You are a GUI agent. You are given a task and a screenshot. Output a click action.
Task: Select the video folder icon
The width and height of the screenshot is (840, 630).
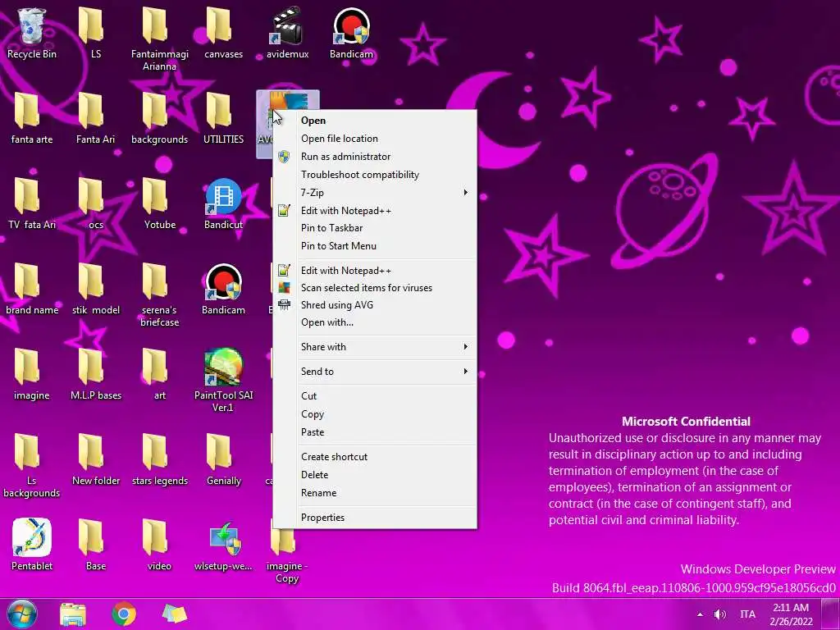coord(159,545)
